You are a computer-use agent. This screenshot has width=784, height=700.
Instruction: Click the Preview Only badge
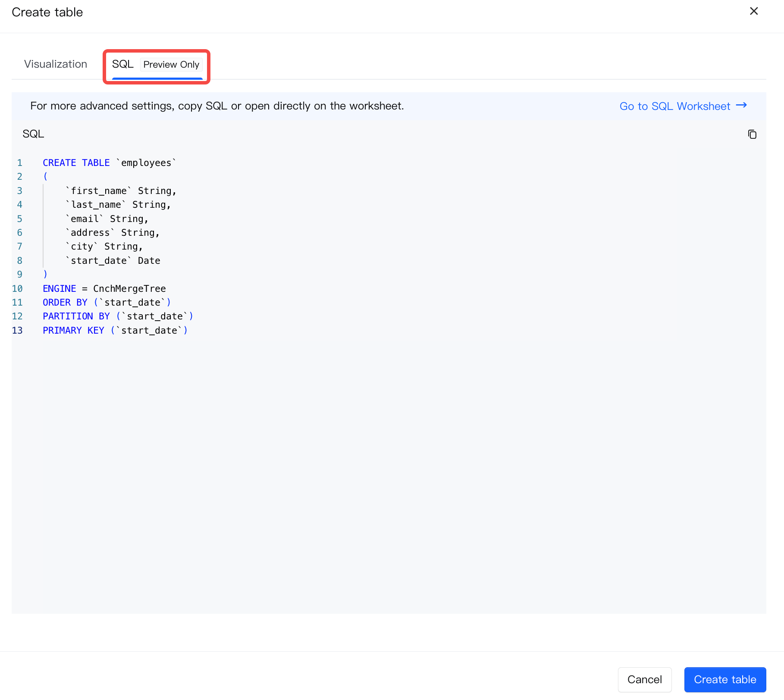[x=171, y=65]
